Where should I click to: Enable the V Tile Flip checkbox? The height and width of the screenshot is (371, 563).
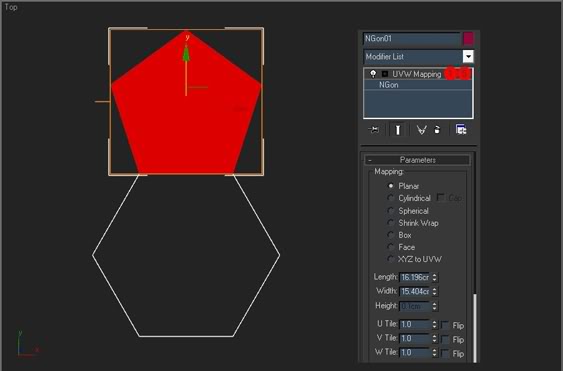(x=445, y=339)
